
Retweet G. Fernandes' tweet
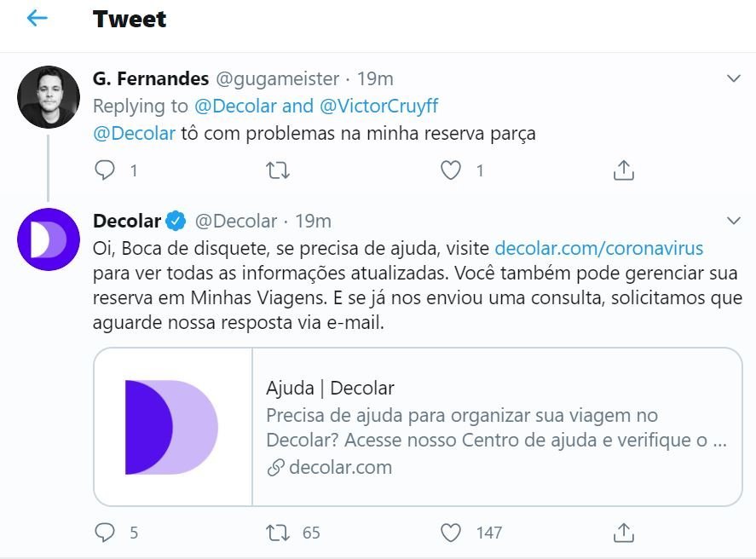click(x=278, y=170)
